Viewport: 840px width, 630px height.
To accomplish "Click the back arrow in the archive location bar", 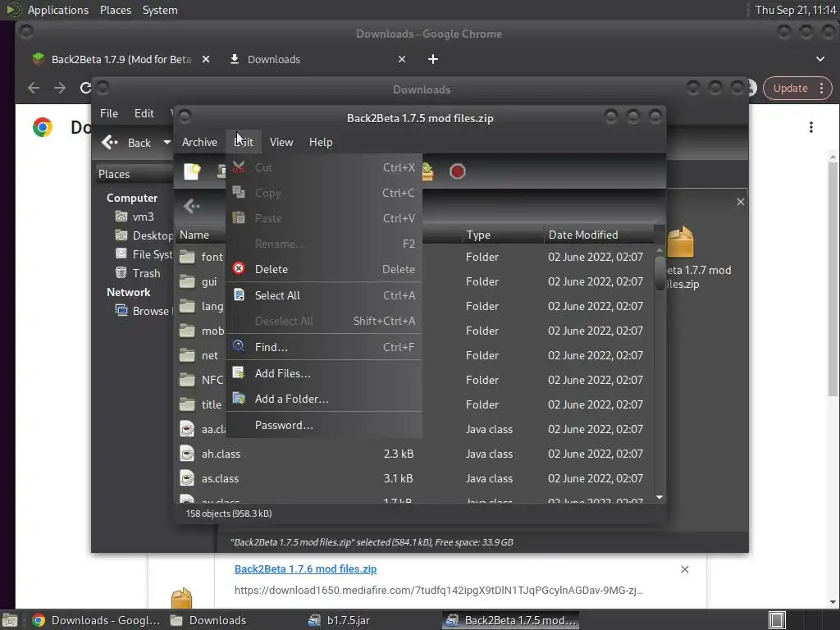I will (191, 206).
